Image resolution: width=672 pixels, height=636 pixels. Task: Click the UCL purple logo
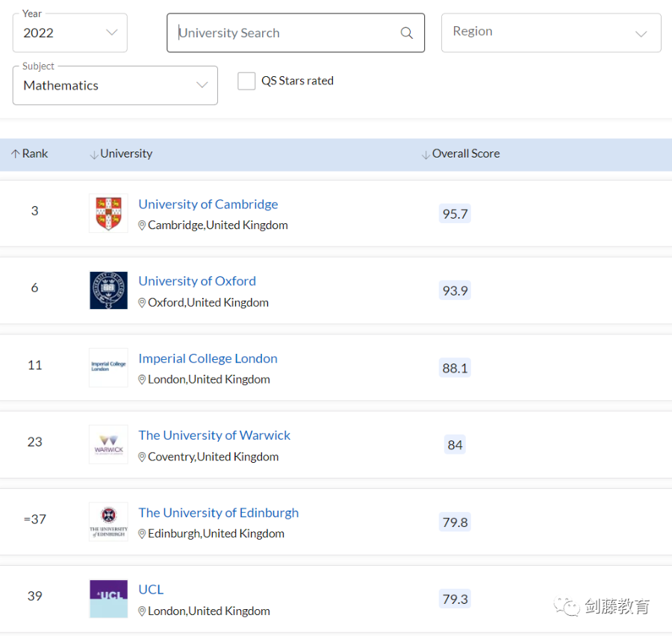pyautogui.click(x=108, y=598)
